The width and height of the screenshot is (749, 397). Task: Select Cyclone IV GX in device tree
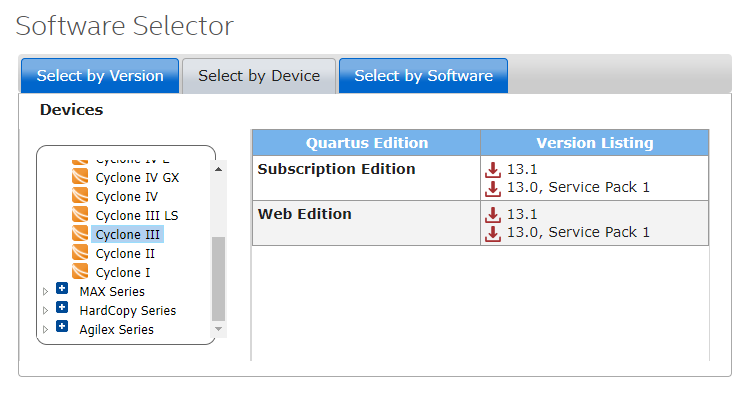coord(137,178)
